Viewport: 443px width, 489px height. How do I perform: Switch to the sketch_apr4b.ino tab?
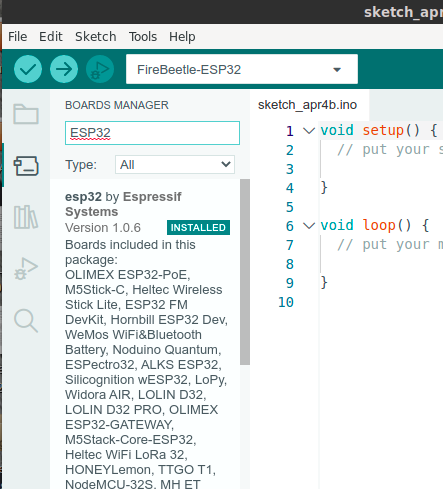(307, 105)
